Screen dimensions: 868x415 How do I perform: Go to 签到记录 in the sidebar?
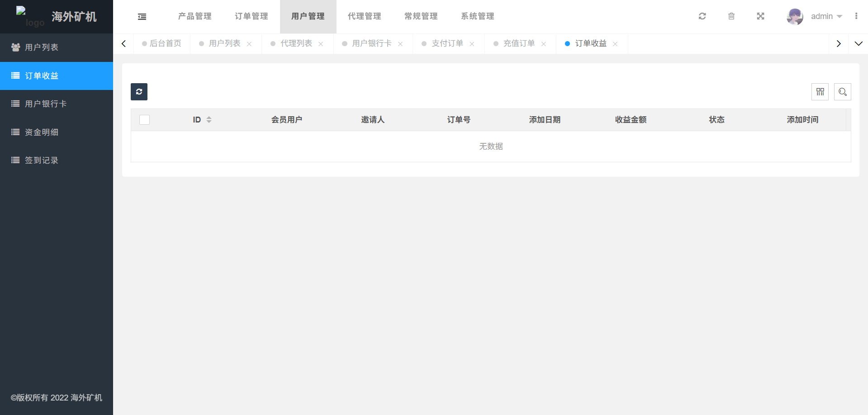42,160
